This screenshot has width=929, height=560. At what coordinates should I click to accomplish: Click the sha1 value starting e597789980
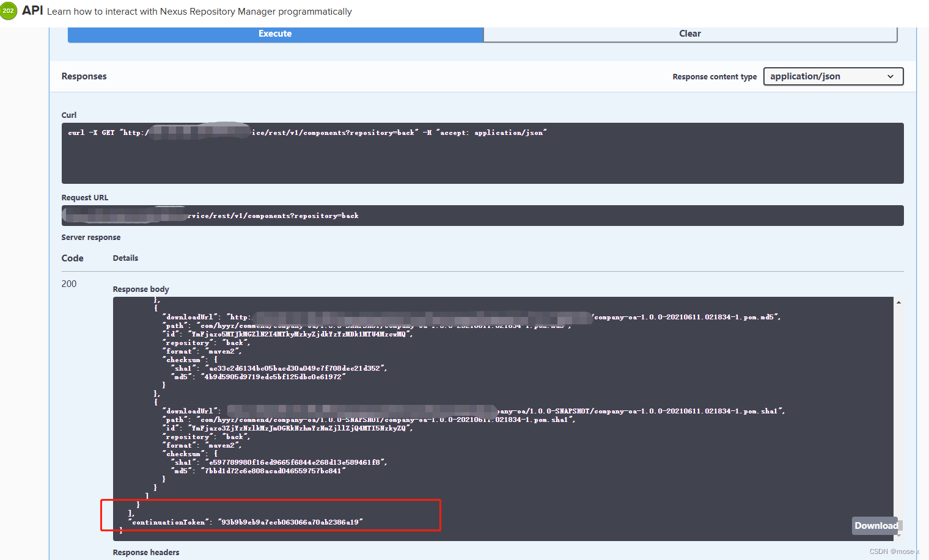coord(296,462)
